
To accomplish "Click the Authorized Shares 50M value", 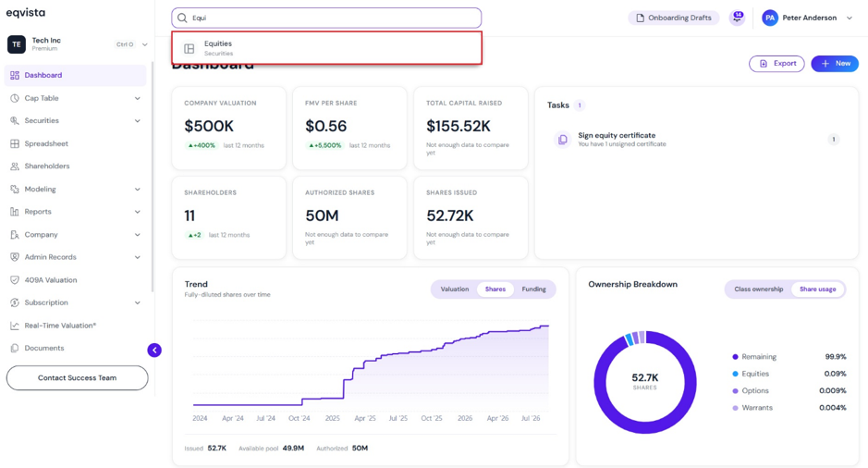I will tap(323, 216).
